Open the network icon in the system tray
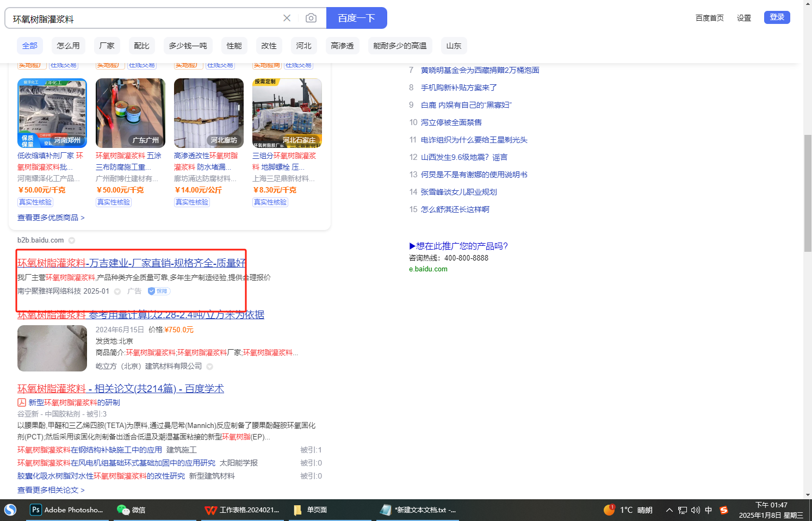This screenshot has height=521, width=812. (683, 510)
